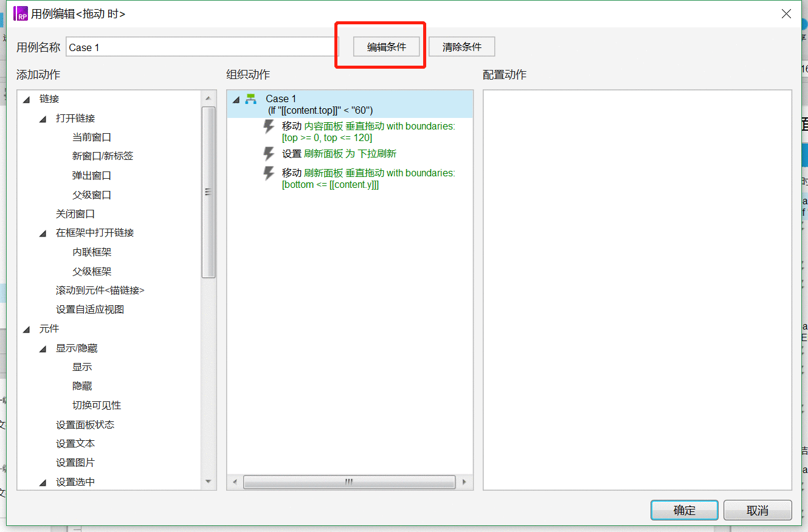Select 父级框架 action

pyautogui.click(x=92, y=272)
